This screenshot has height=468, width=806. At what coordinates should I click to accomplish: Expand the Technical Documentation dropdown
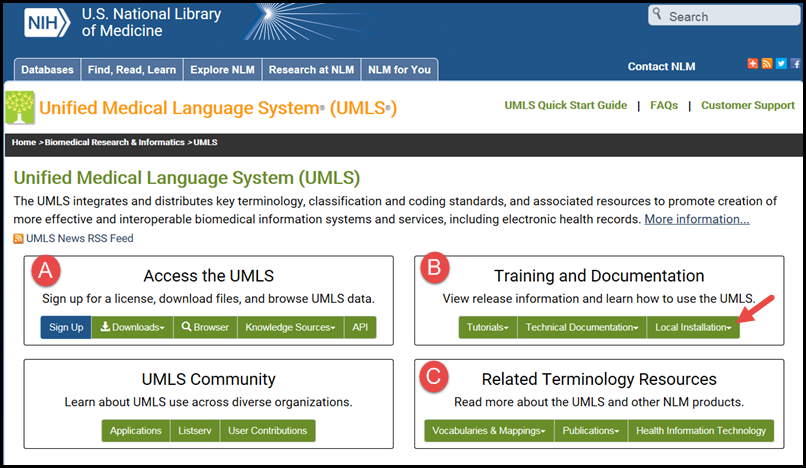pos(582,328)
